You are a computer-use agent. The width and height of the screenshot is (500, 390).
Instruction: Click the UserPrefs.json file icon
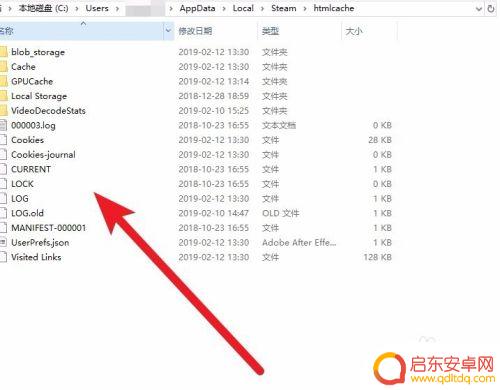tap(3, 243)
